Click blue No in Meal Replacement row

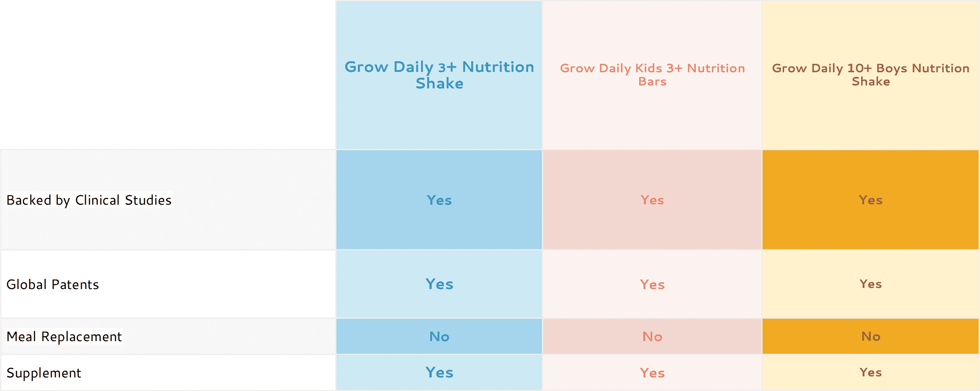click(439, 337)
